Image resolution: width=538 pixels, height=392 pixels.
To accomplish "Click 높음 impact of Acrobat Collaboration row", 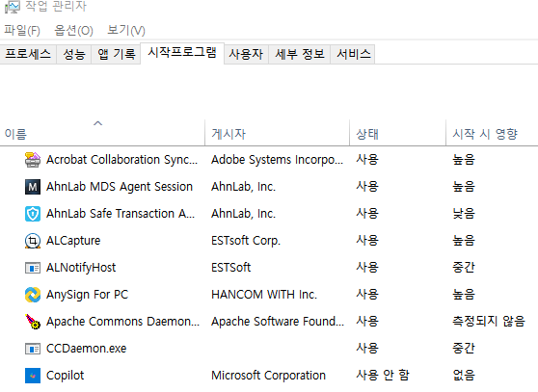I will pyautogui.click(x=464, y=160).
